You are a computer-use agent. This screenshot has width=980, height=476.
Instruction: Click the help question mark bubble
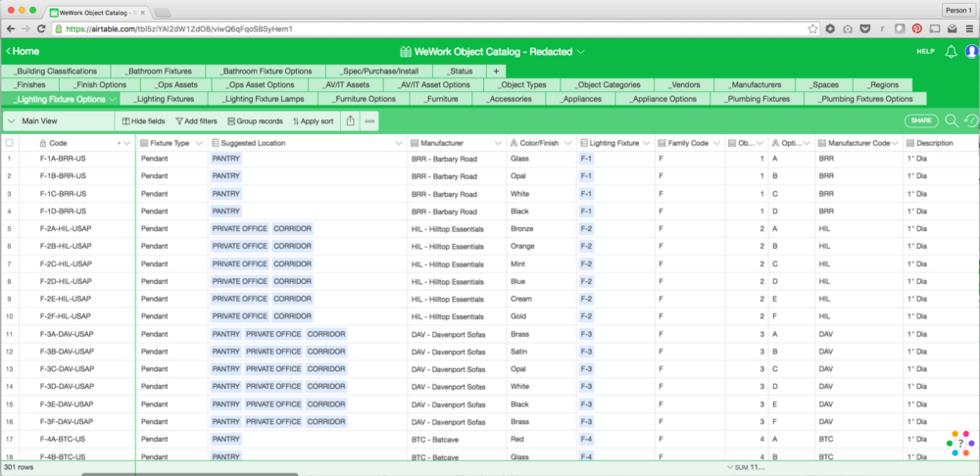click(x=960, y=443)
